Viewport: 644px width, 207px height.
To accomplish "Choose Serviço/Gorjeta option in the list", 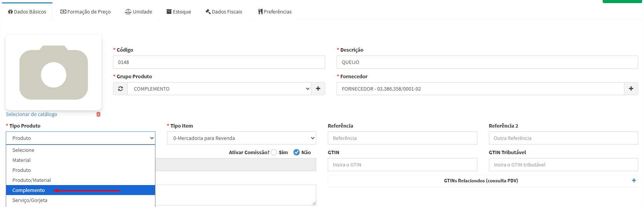I will pos(30,200).
